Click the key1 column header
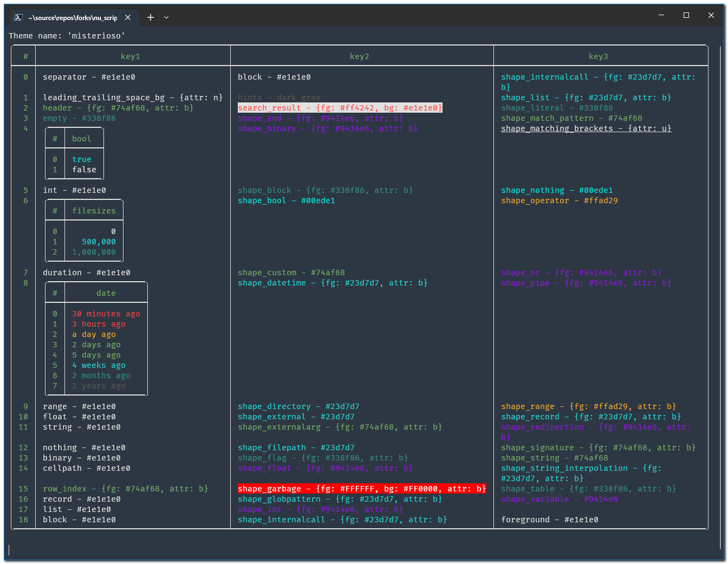The image size is (728, 564). (x=131, y=56)
